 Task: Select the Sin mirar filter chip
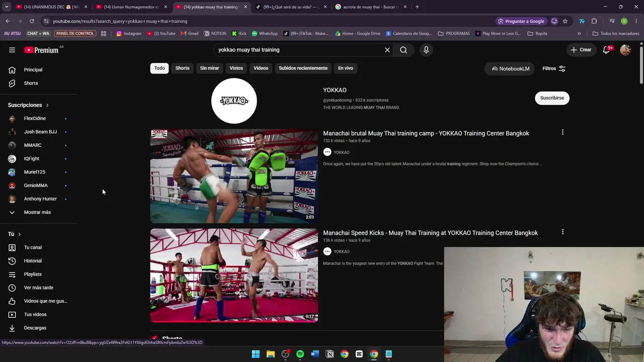pyautogui.click(x=209, y=68)
